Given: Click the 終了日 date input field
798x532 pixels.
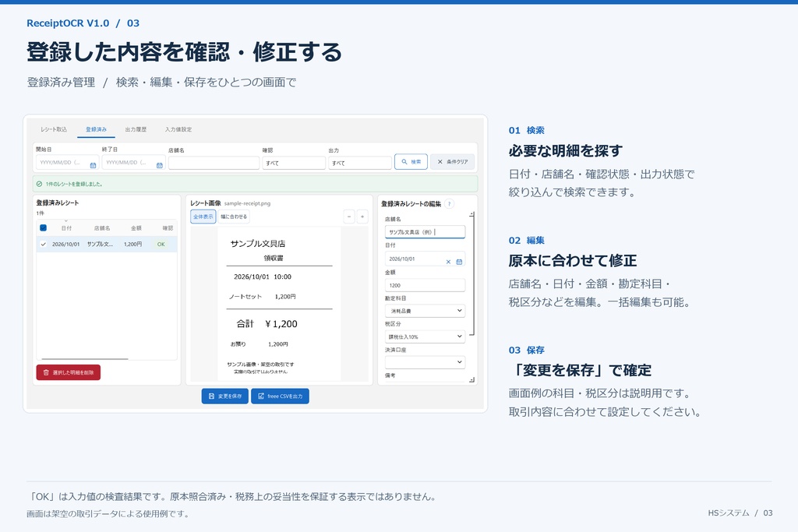Looking at the screenshot, I should 133,163.
